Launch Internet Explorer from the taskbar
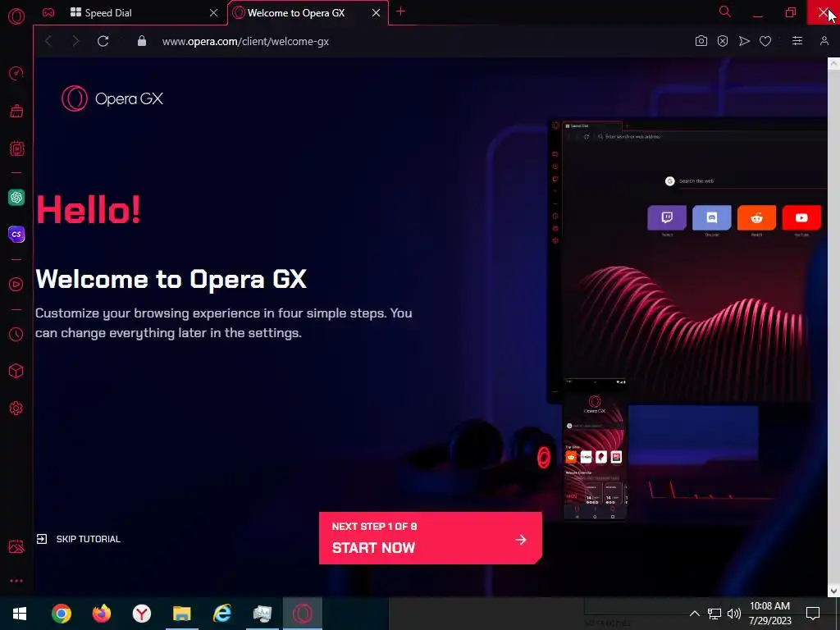The width and height of the screenshot is (840, 630). click(x=221, y=614)
